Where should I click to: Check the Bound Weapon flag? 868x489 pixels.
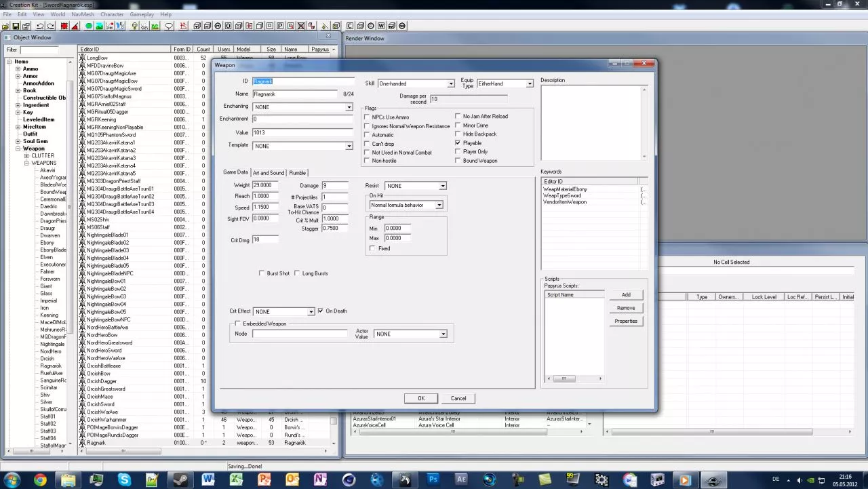[458, 161]
